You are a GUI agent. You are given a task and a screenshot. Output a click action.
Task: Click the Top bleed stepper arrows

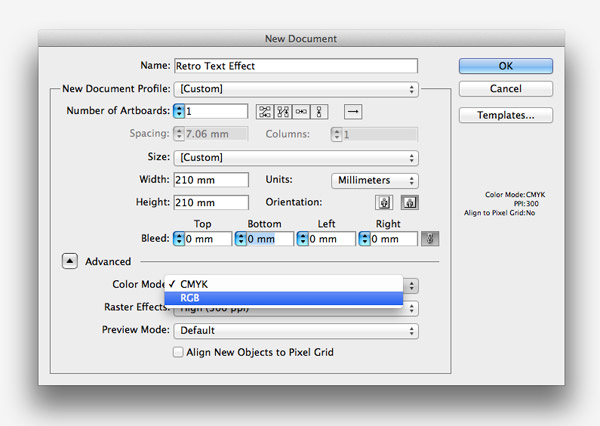point(178,239)
